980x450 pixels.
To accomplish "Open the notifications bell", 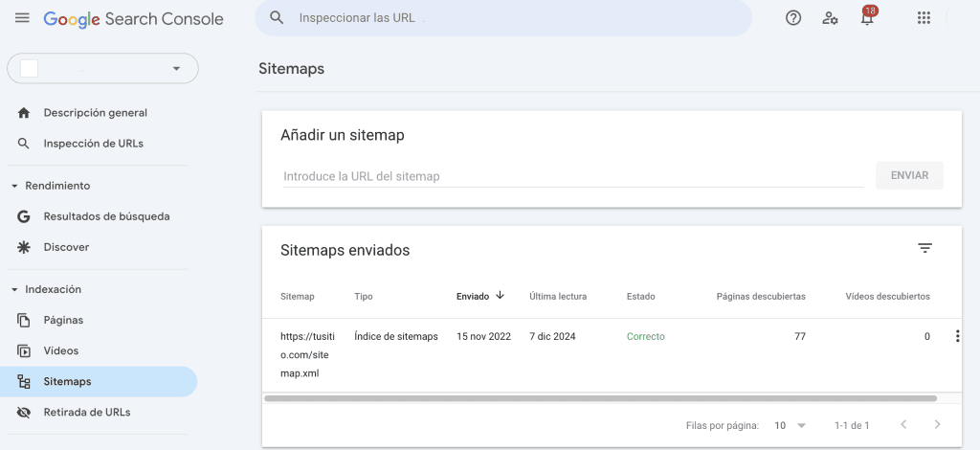I will pos(867,18).
